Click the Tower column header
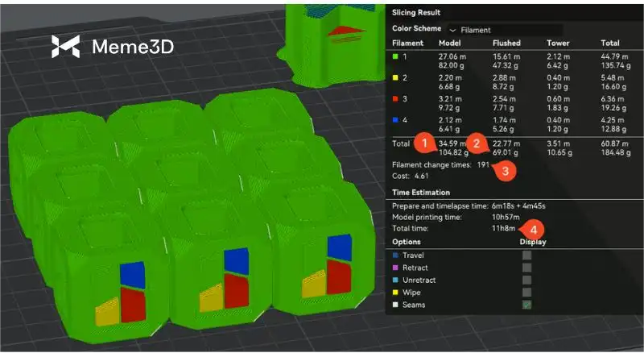 (x=558, y=43)
